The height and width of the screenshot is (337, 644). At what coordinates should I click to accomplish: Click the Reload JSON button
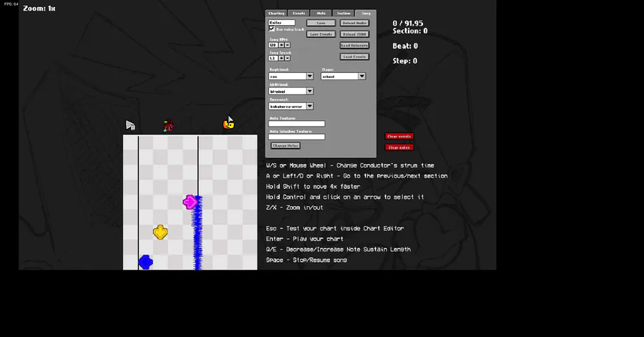[x=354, y=34]
